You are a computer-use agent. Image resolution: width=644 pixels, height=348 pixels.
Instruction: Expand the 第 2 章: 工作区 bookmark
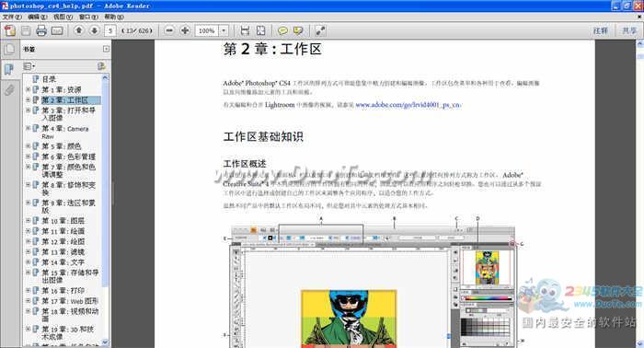(x=28, y=99)
